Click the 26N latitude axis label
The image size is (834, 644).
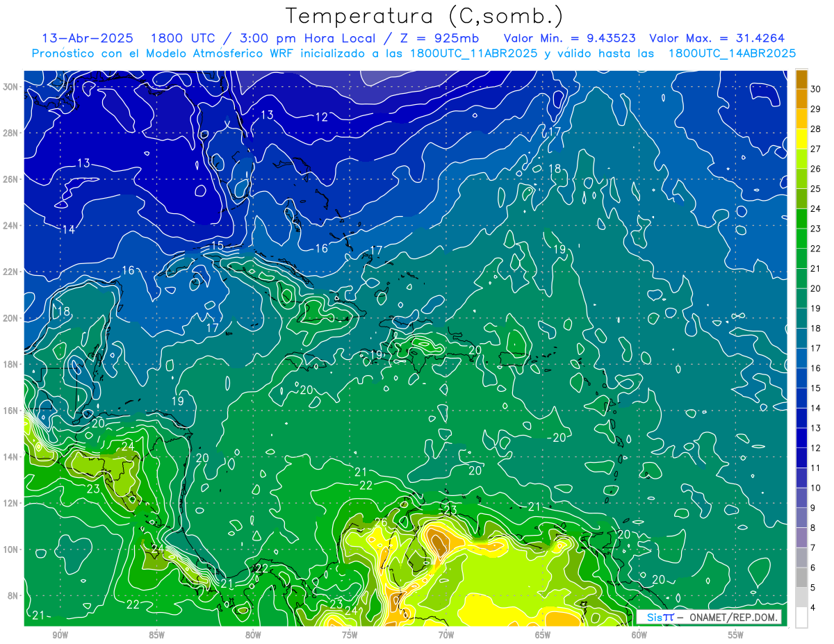coord(10,179)
